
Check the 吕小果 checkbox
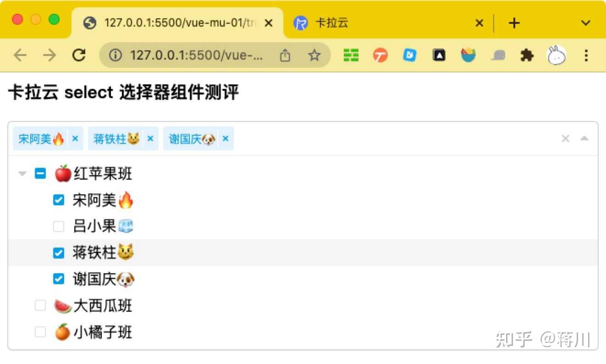pos(59,226)
